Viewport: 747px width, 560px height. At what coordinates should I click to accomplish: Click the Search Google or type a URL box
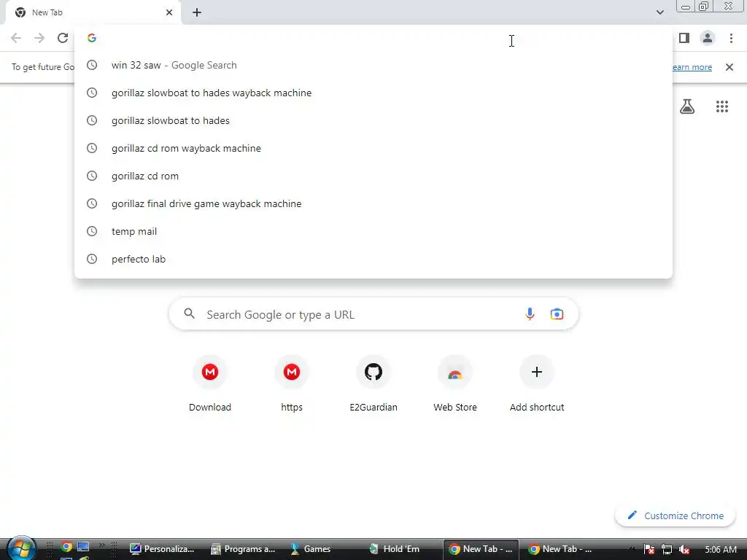373,314
